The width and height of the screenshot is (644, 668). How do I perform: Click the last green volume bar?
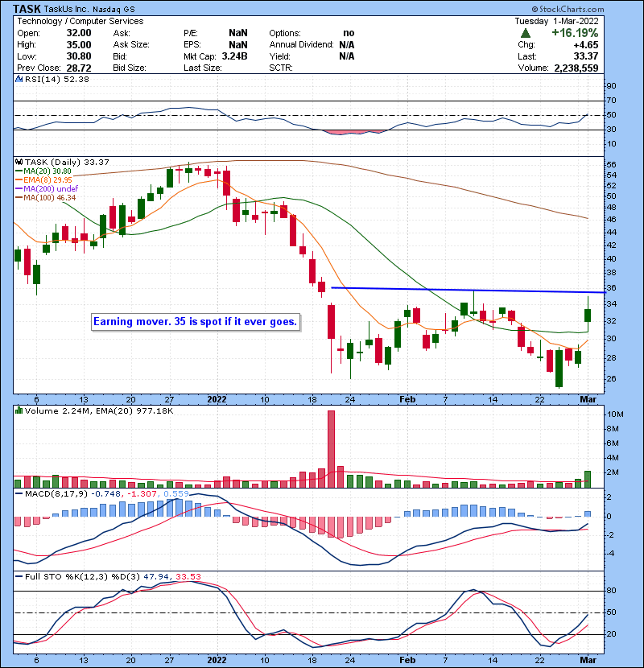(x=588, y=480)
